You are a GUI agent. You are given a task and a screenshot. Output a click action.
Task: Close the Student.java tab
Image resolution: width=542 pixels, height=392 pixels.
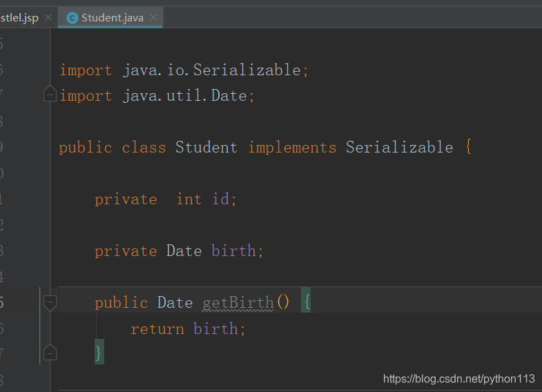click(x=153, y=17)
